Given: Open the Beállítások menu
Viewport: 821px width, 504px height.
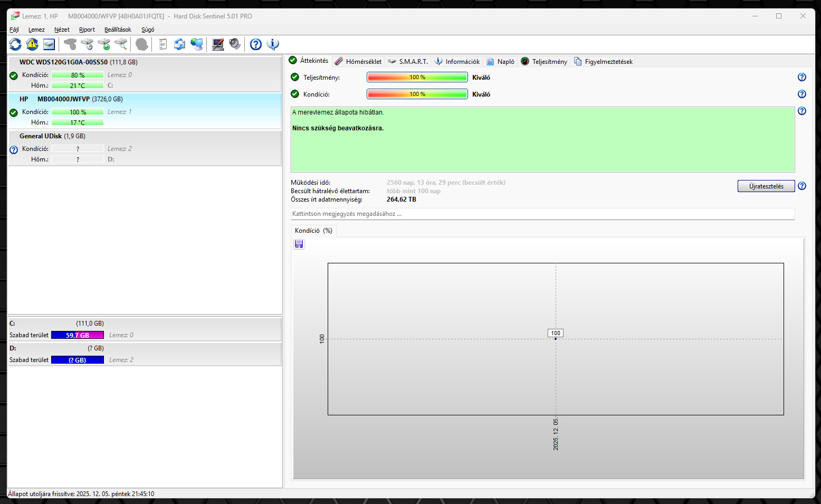Looking at the screenshot, I should click(x=118, y=30).
